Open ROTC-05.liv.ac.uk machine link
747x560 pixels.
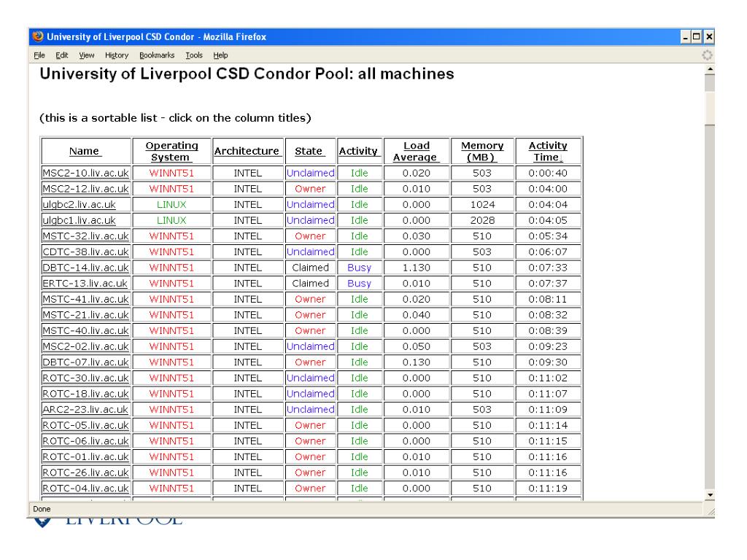point(86,425)
